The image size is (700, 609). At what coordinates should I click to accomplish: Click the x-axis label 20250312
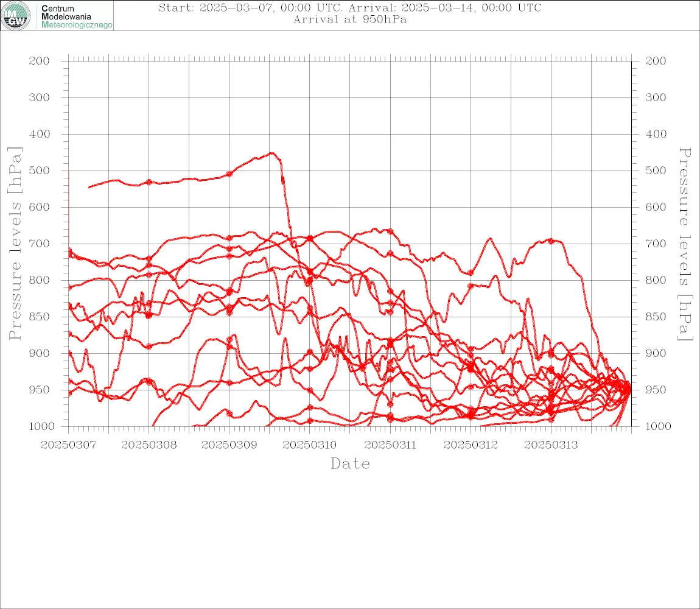click(471, 445)
